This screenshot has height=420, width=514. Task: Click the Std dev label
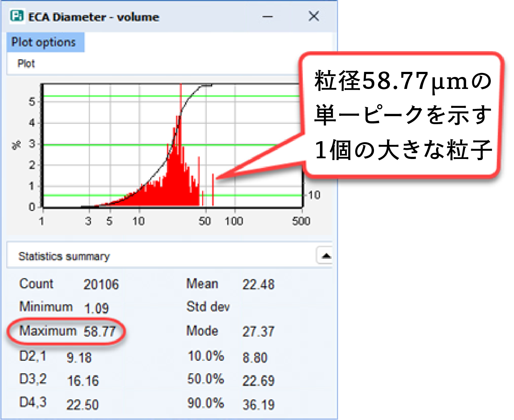pyautogui.click(x=208, y=307)
